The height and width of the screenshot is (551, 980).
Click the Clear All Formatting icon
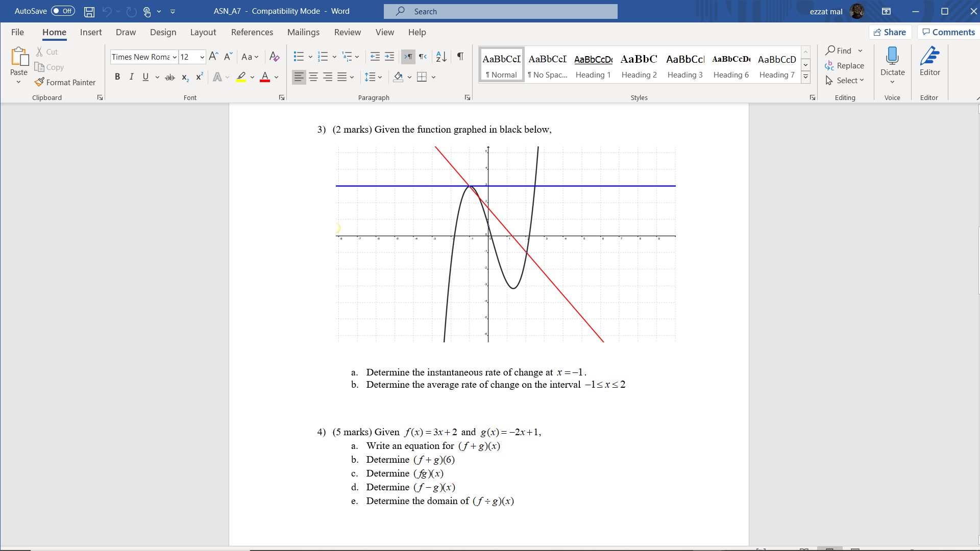[x=274, y=57]
